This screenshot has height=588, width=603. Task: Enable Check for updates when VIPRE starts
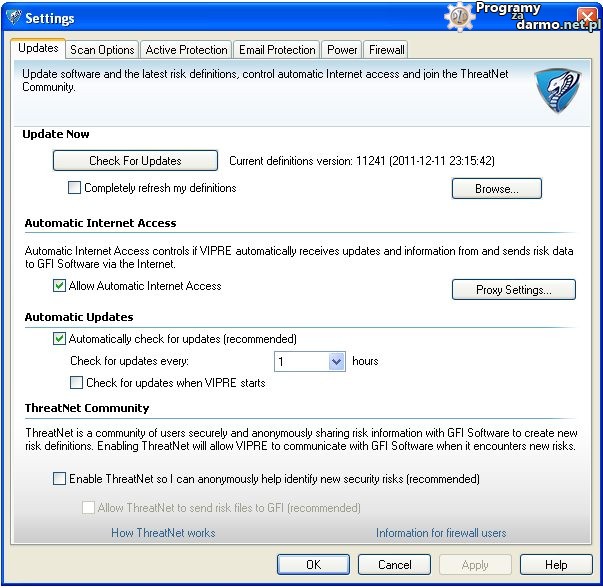(76, 383)
